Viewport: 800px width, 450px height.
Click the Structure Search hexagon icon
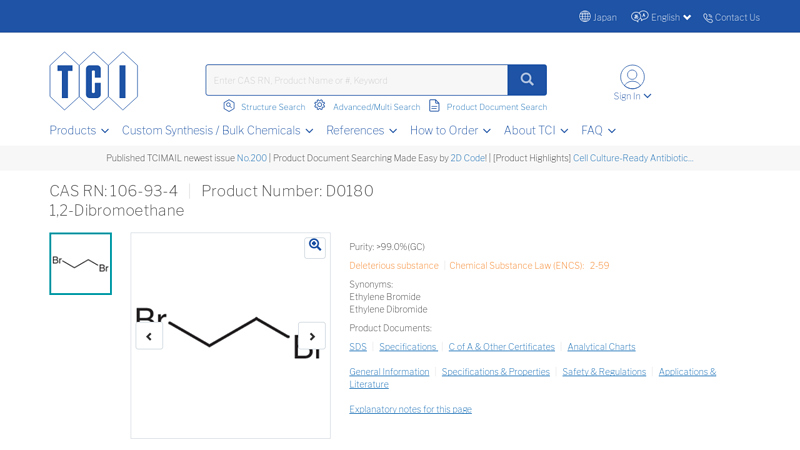(x=229, y=106)
